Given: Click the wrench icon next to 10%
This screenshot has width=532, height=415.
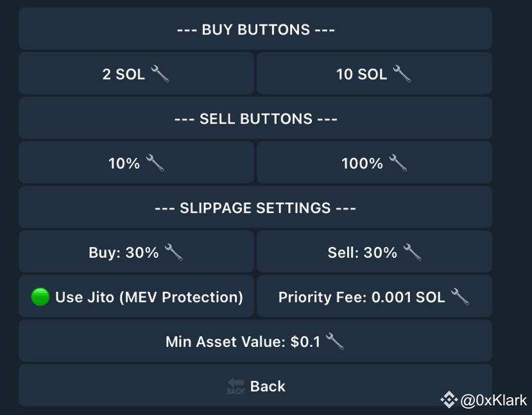Looking at the screenshot, I should pos(155,163).
